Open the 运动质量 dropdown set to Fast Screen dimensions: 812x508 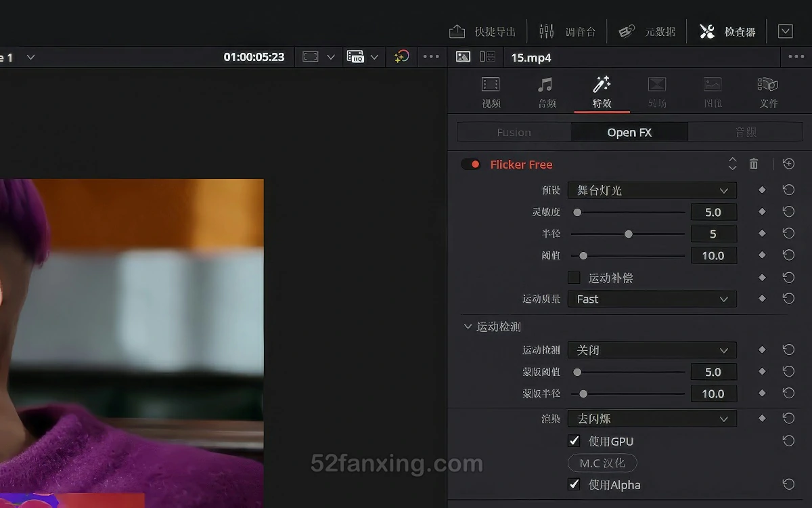[652, 299]
